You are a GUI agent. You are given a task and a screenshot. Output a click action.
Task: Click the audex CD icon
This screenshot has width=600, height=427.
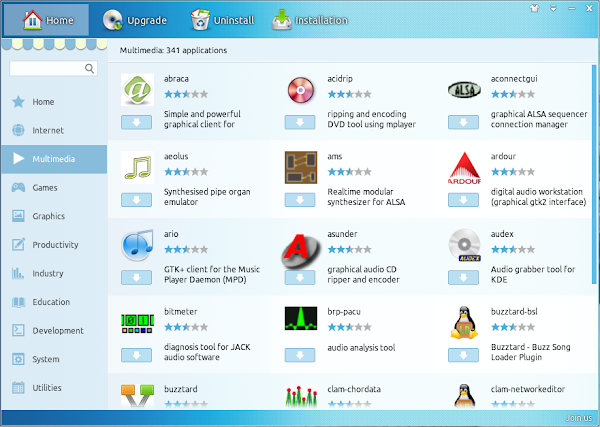464,245
